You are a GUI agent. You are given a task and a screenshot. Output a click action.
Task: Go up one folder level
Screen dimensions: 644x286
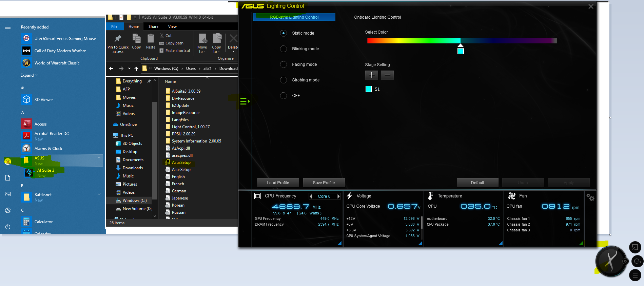pyautogui.click(x=136, y=69)
